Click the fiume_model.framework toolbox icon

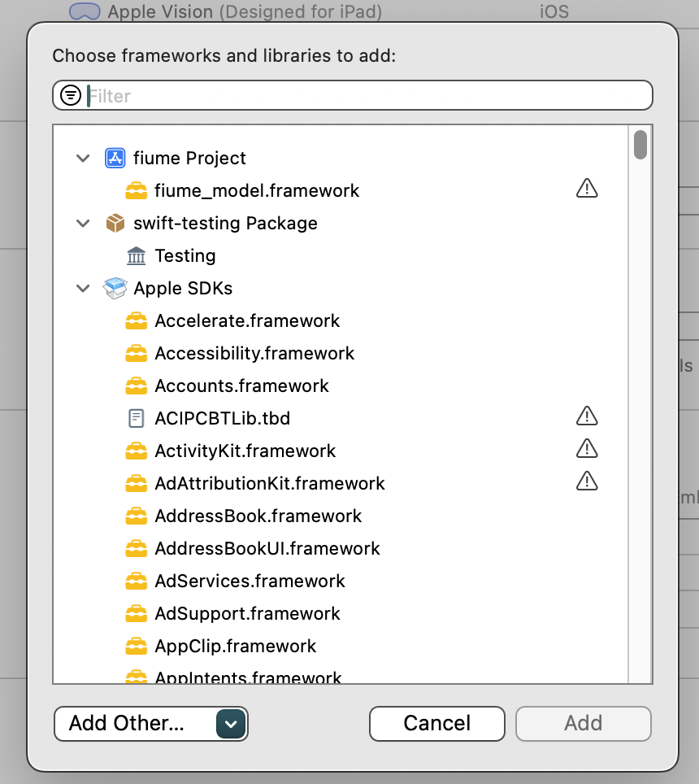[137, 190]
